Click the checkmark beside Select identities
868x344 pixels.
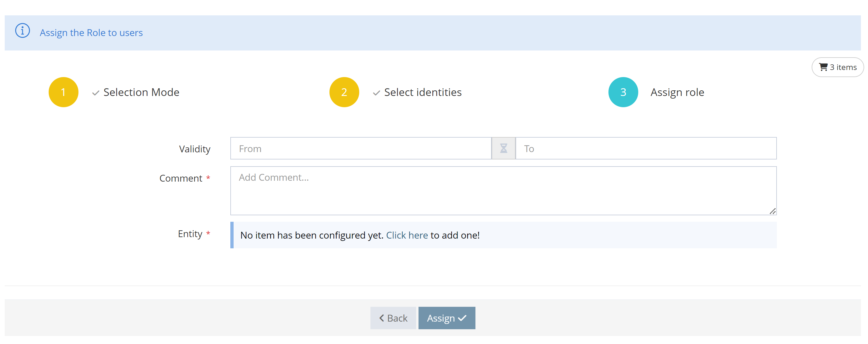pyautogui.click(x=376, y=93)
